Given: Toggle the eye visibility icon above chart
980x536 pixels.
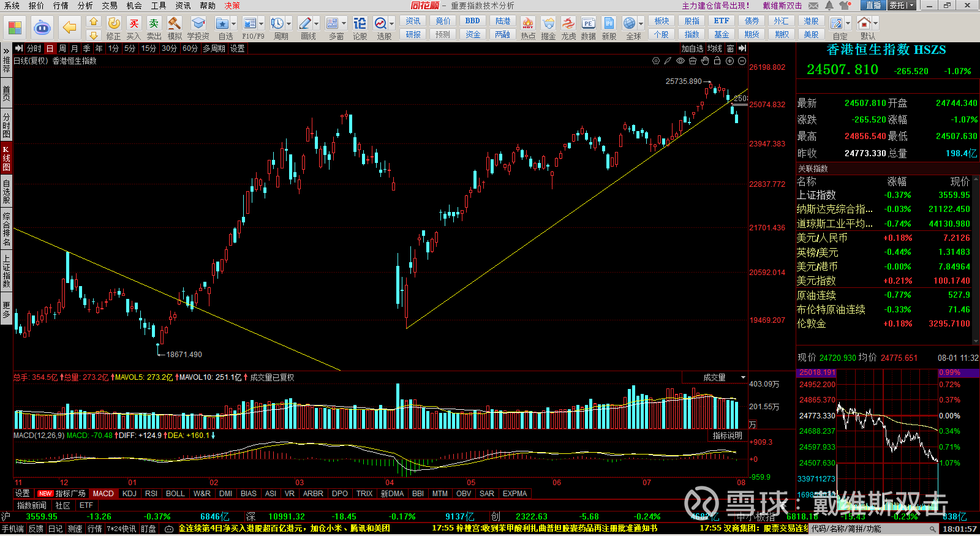Looking at the screenshot, I should click(x=680, y=61).
